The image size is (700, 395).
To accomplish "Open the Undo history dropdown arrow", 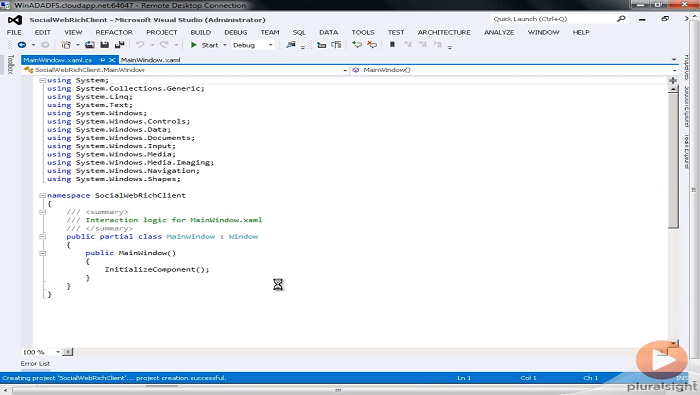I will point(152,45).
